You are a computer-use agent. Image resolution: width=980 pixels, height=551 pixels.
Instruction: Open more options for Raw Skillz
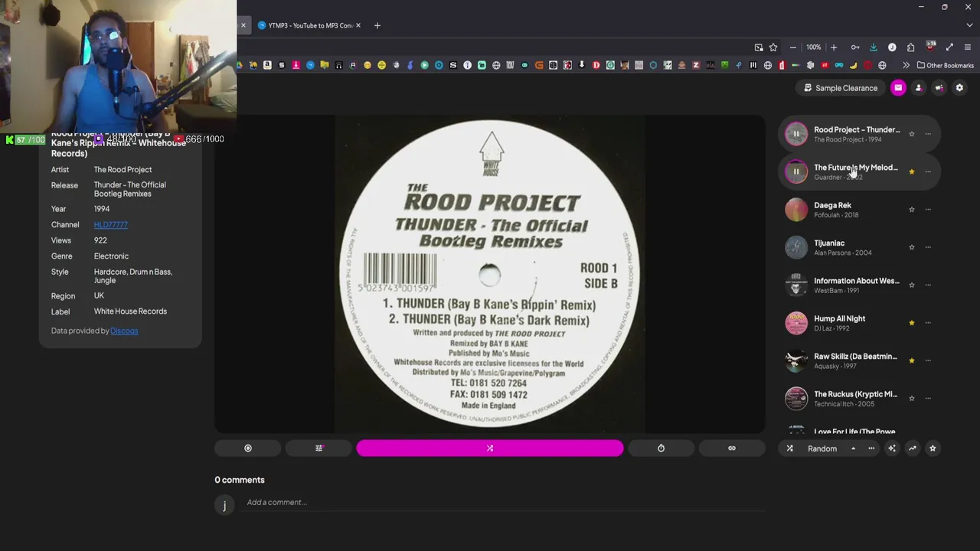coord(928,360)
